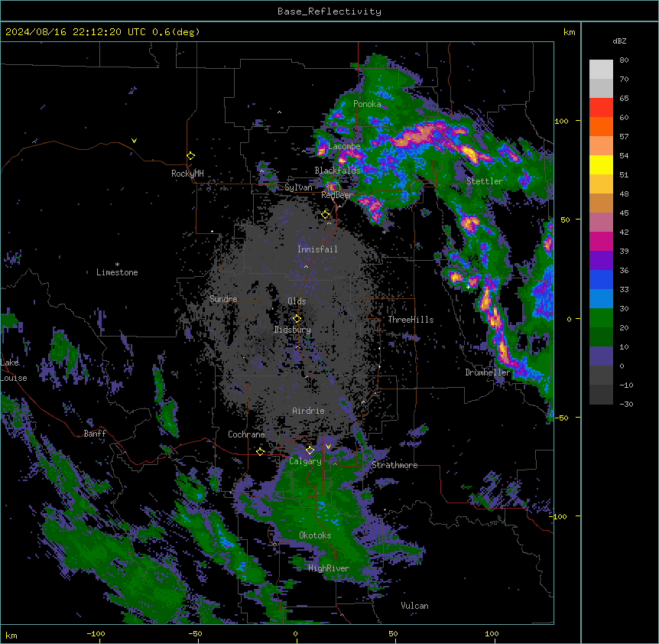This screenshot has width=659, height=644.
Task: Click the slate-purple 10–0 dBZ swatch
Action: 601,356
